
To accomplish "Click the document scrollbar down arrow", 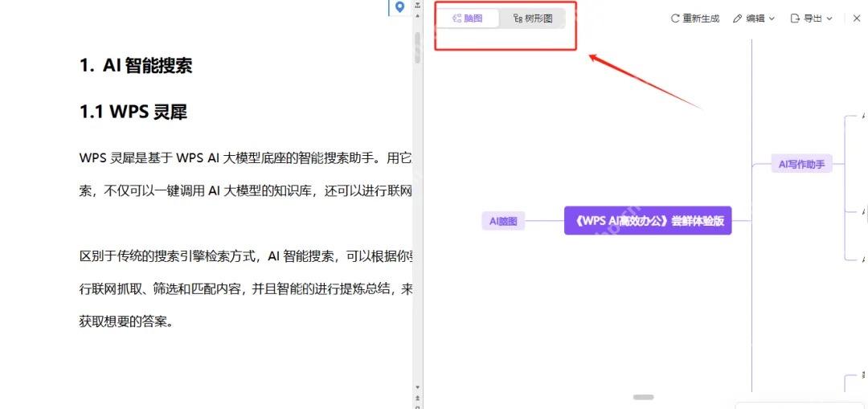I will tap(417, 387).
